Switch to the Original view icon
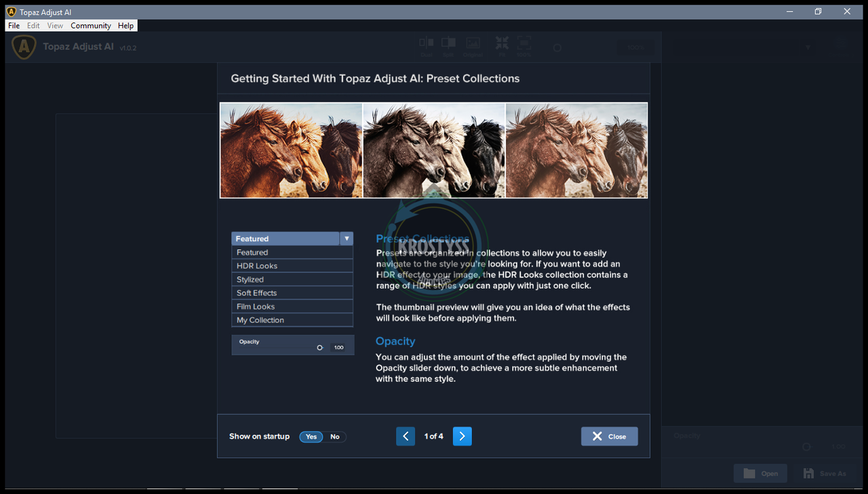The image size is (868, 494). click(x=473, y=43)
